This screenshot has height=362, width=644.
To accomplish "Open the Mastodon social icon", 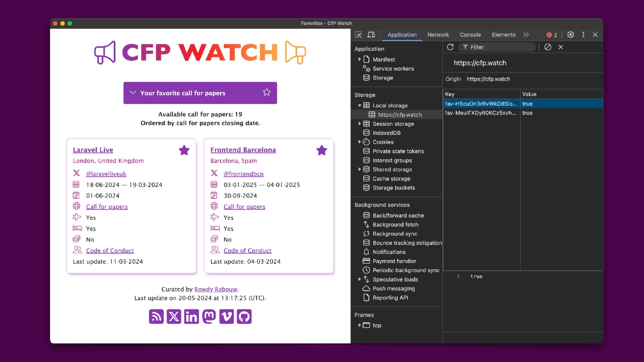I will 209,316.
